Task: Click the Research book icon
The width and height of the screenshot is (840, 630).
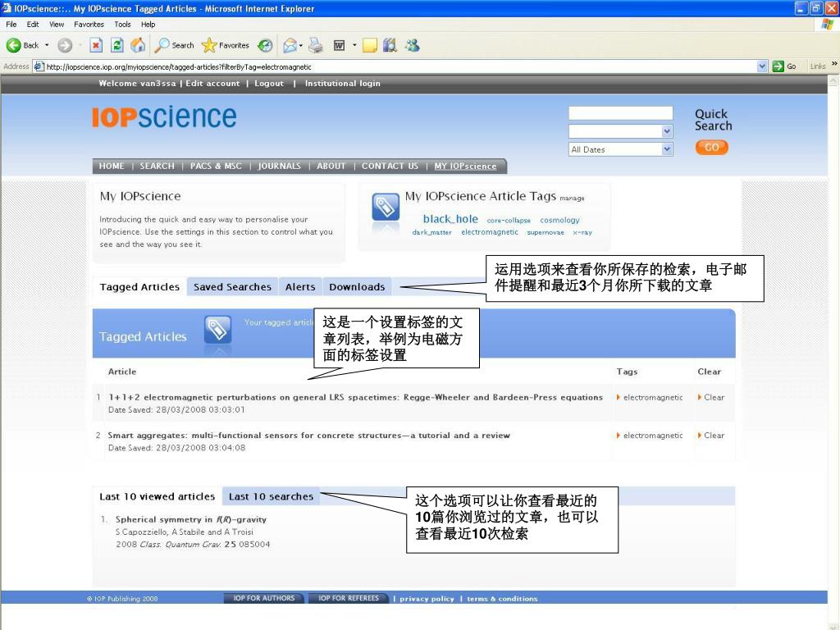Action: click(390, 46)
